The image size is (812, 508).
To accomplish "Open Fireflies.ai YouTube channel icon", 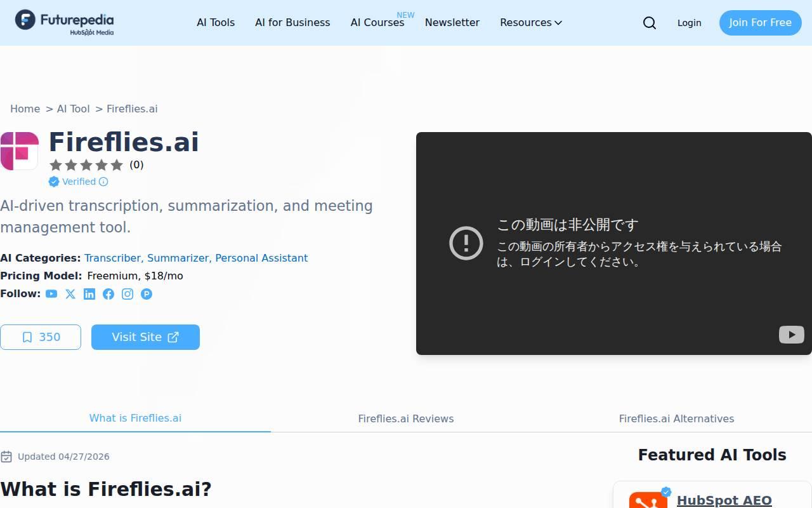I will pos(51,294).
